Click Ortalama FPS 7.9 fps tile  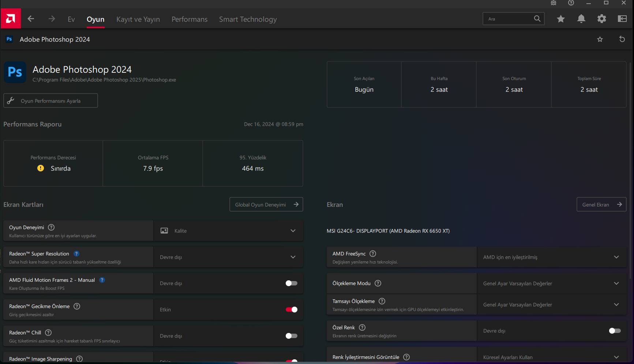click(153, 163)
